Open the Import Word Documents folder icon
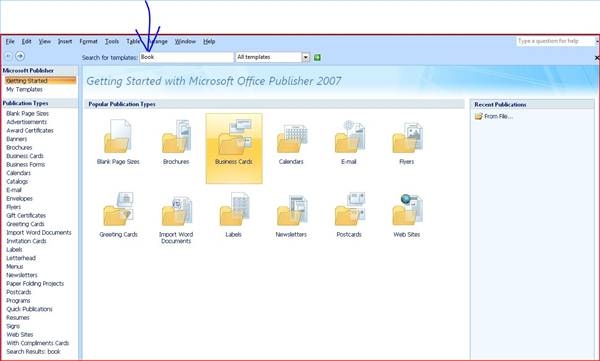 [176, 211]
